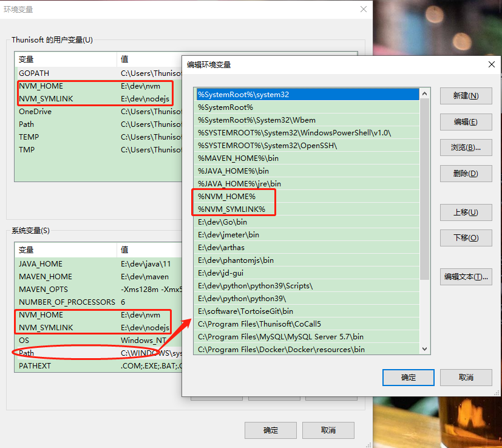Click 变量 column header in system variables
The height and width of the screenshot is (448, 502).
click(x=66, y=249)
